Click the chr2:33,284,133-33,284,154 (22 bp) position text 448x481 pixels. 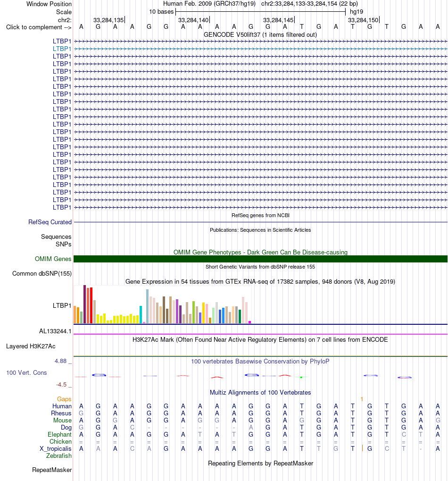(309, 4)
